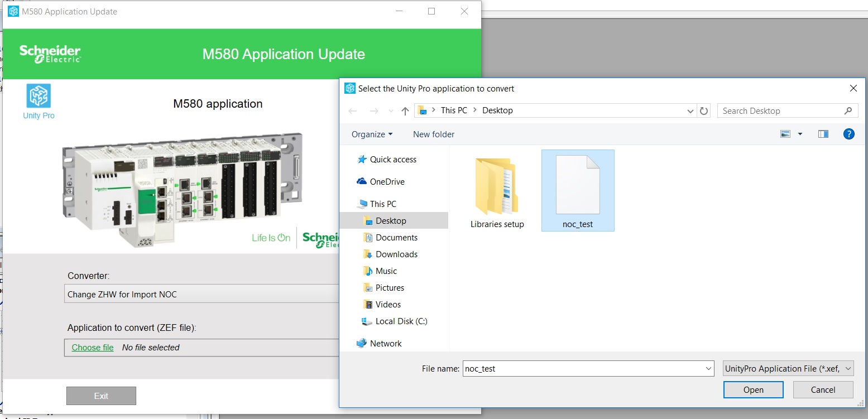Change the view layout icon
This screenshot has height=419, width=868.
click(785, 134)
